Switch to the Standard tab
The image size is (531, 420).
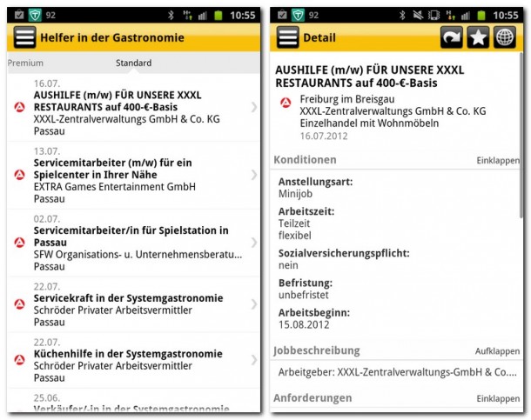coord(133,63)
